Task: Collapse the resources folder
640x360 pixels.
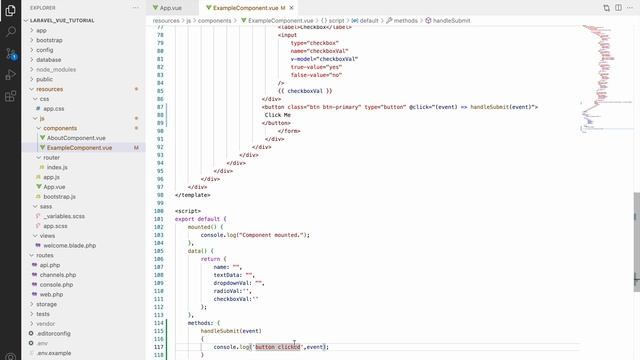Action: click(x=49, y=89)
